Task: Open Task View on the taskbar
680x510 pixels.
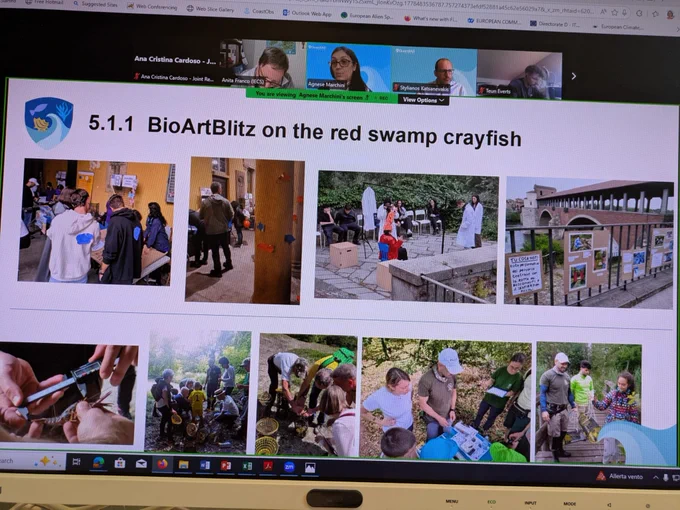Action: click(76, 462)
